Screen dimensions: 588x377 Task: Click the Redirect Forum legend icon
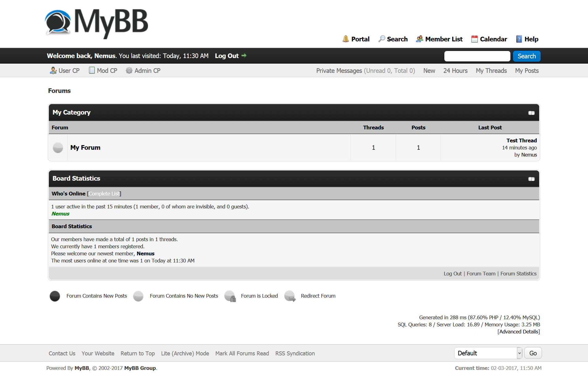290,296
